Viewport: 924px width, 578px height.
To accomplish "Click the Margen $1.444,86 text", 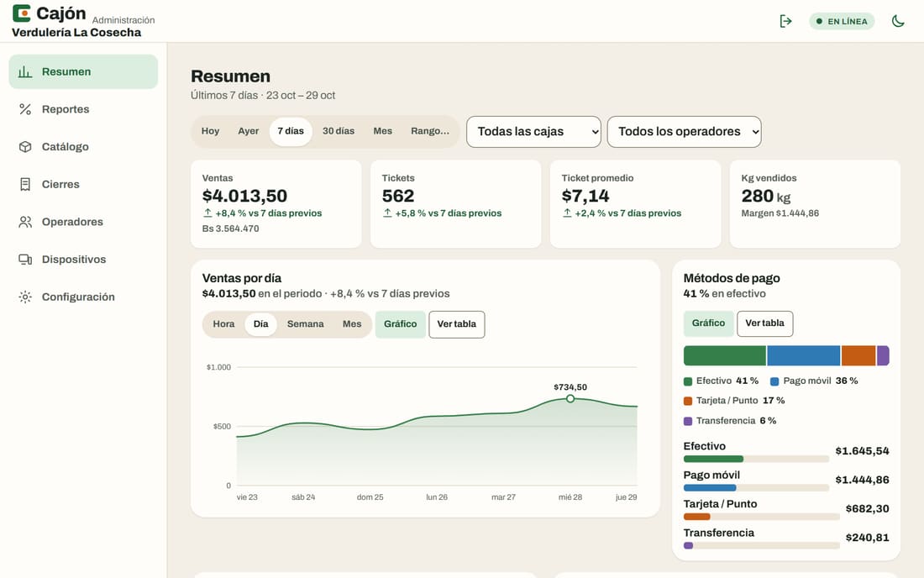I will pos(780,213).
